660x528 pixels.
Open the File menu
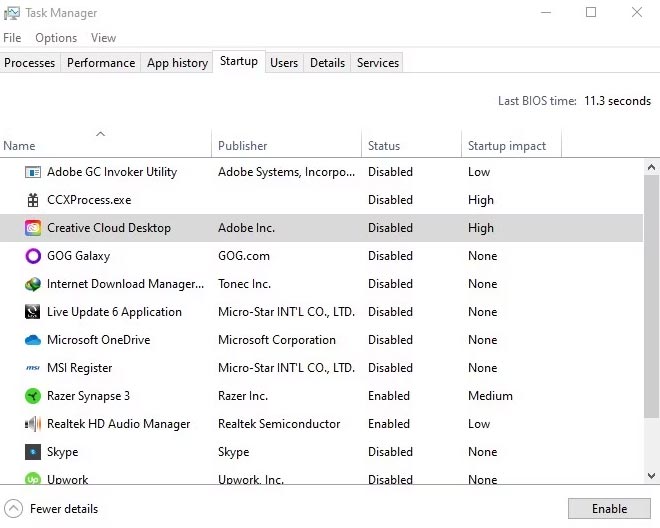pos(12,38)
